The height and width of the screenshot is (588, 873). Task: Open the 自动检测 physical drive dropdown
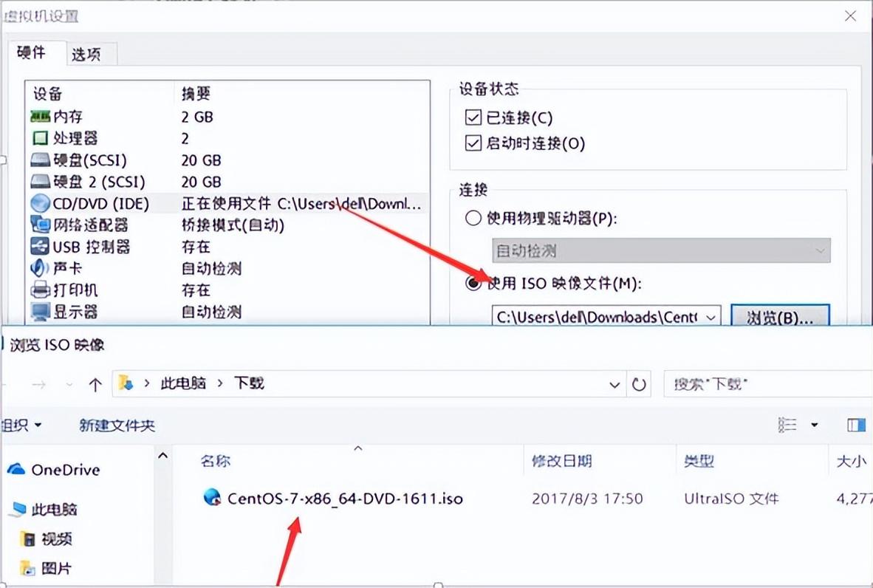pyautogui.click(x=661, y=251)
